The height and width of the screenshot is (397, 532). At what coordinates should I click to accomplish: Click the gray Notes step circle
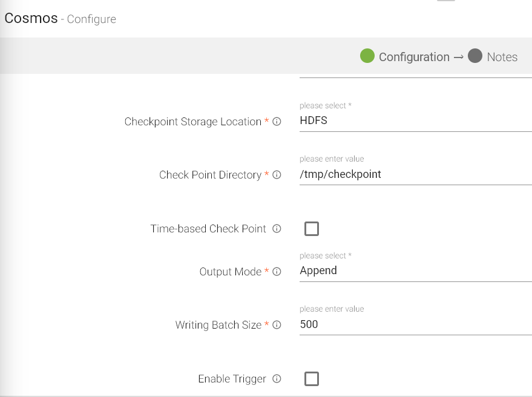[475, 56]
